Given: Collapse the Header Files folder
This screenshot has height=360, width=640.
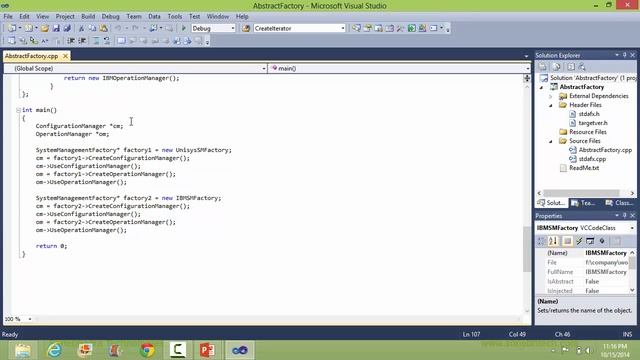Looking at the screenshot, I should pyautogui.click(x=551, y=105).
